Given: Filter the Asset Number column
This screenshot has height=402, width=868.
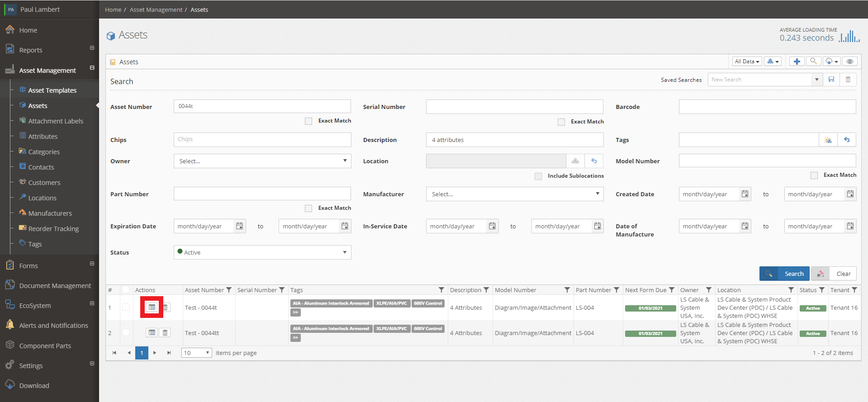Looking at the screenshot, I should 229,290.
